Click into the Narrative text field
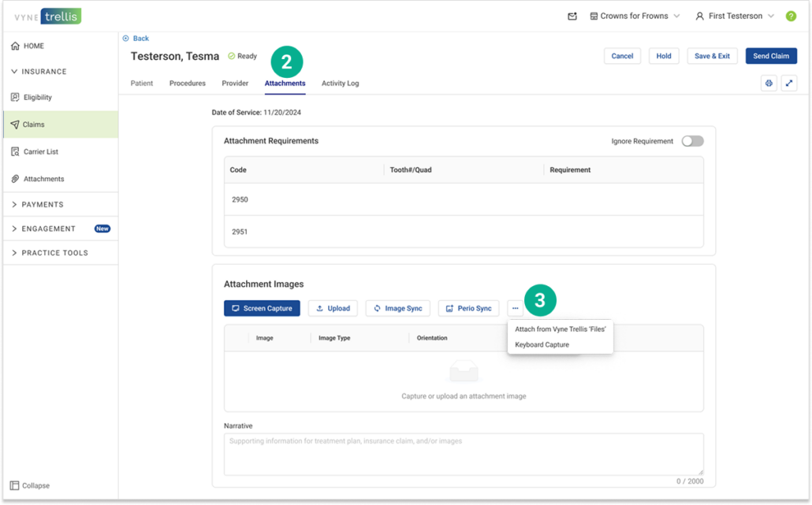The width and height of the screenshot is (812, 505). 463,454
